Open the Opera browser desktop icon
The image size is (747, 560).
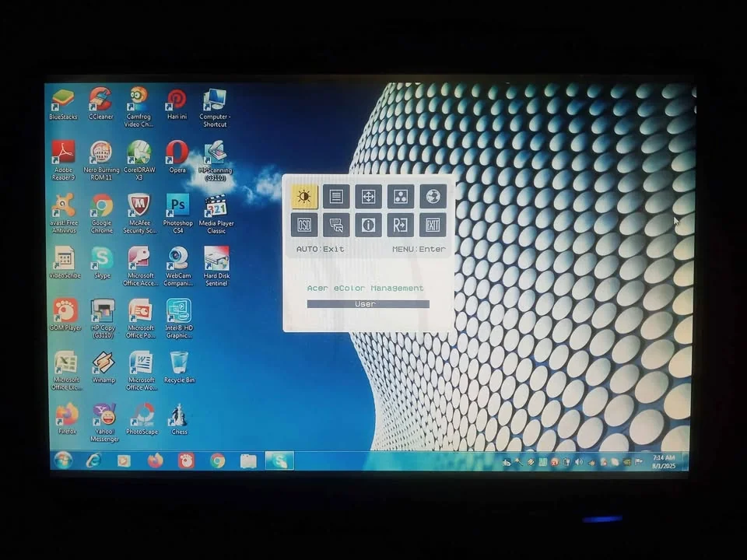click(x=177, y=157)
